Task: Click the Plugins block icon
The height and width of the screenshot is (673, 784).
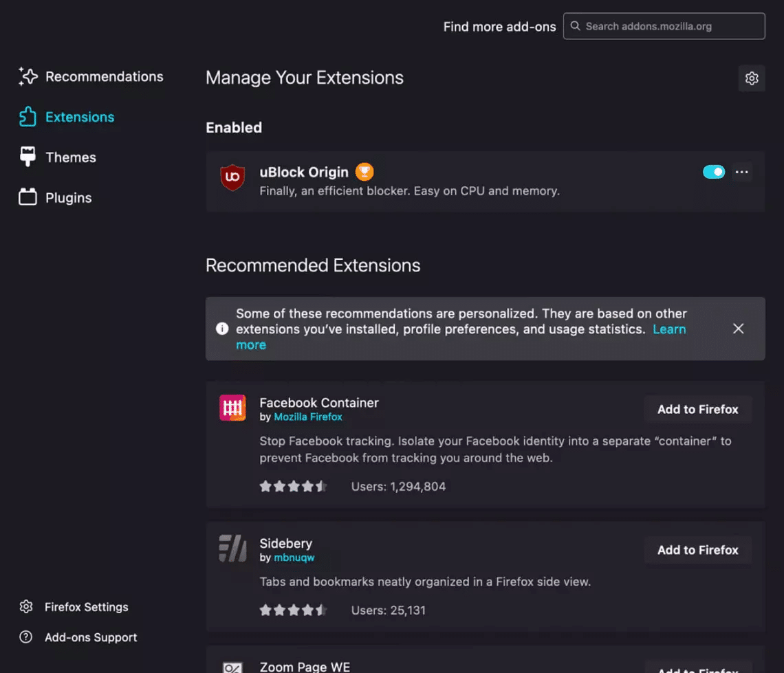Action: tap(28, 197)
